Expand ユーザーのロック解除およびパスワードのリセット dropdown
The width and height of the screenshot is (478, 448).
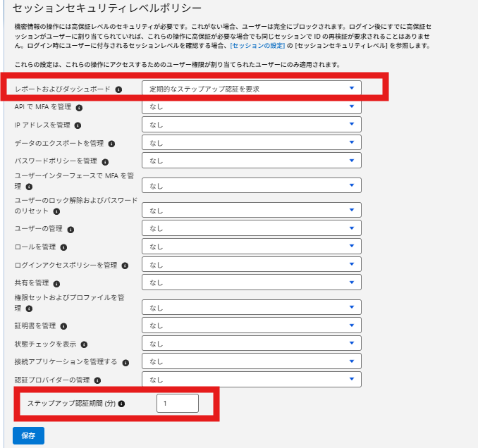[x=252, y=210]
